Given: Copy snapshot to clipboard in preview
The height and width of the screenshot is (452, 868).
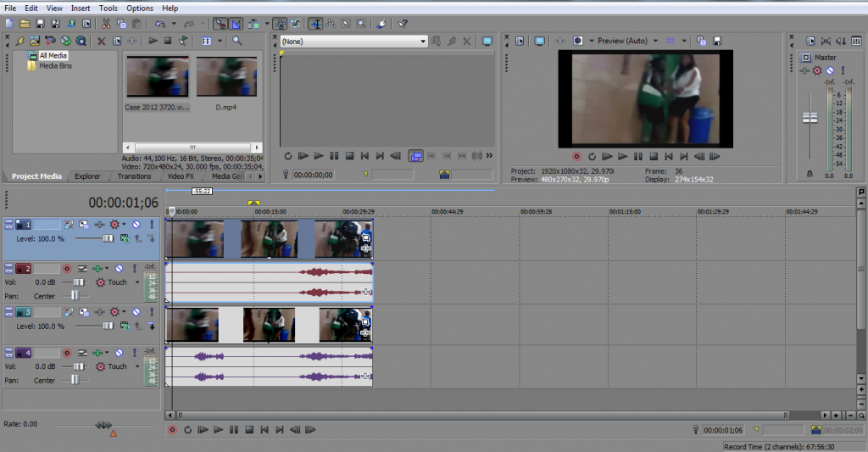Looking at the screenshot, I should click(x=701, y=41).
